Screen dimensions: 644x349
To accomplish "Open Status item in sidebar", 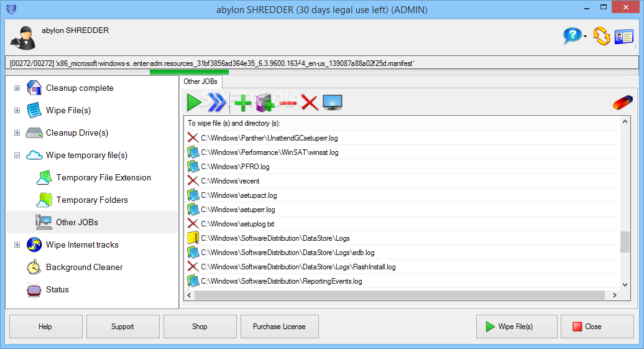I will [x=57, y=289].
